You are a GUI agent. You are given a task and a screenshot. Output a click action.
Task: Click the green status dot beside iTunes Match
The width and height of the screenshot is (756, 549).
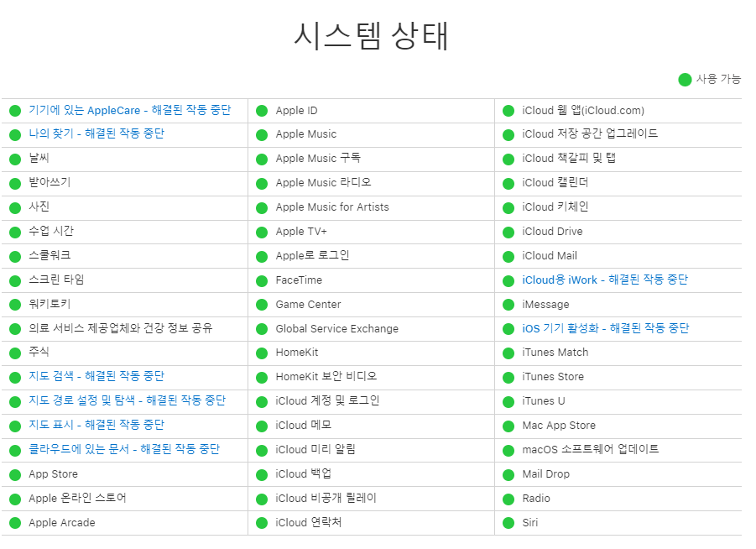coord(508,353)
